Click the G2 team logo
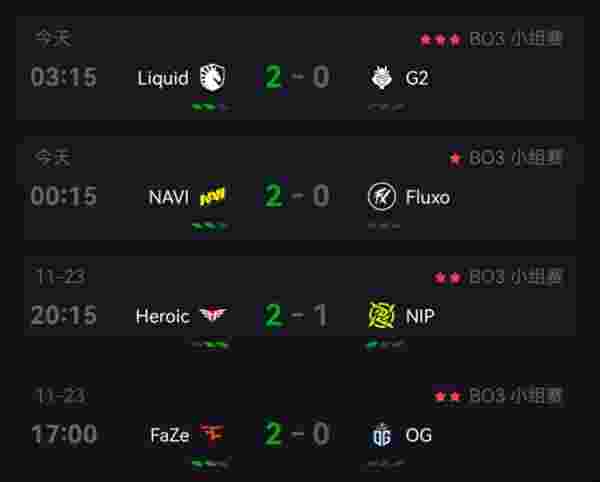The width and height of the screenshot is (600, 482). [x=382, y=78]
